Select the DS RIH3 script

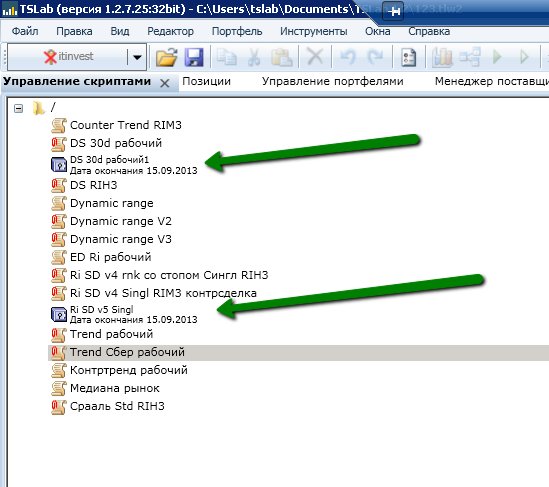click(93, 185)
